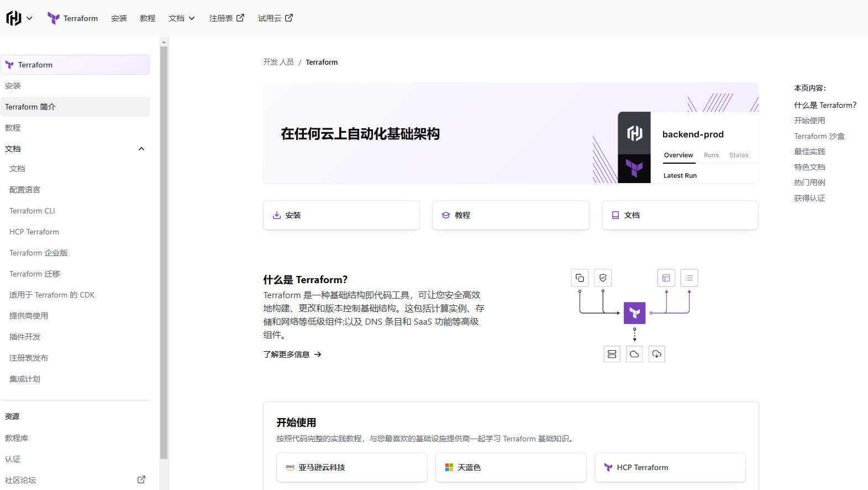Open 安装 in the top navigation
868x490 pixels.
click(x=119, y=18)
